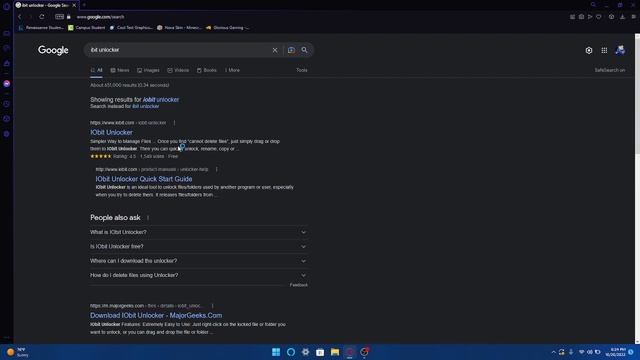Open Google quick settings gear
The height and width of the screenshot is (360, 640).
click(x=589, y=50)
